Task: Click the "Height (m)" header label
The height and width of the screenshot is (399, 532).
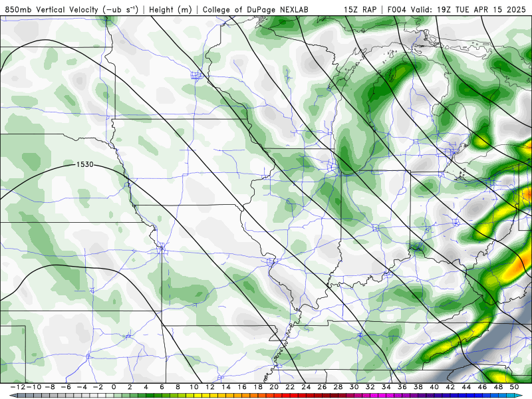Action: (x=170, y=9)
